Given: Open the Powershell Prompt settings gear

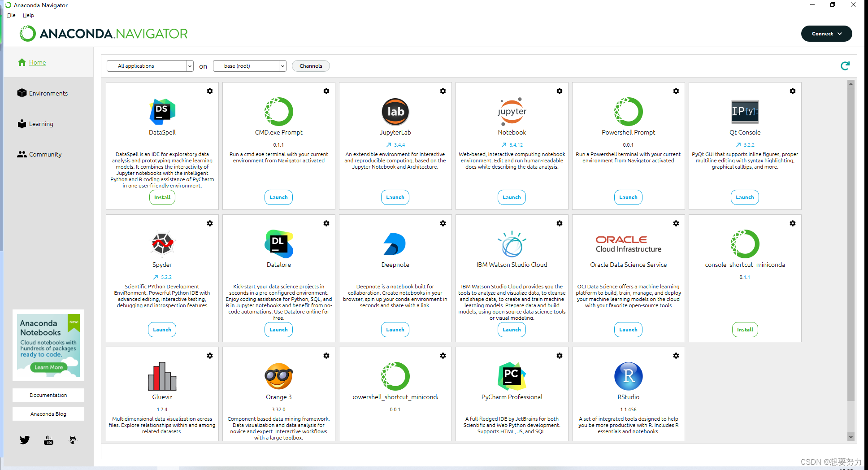Looking at the screenshot, I should (676, 91).
